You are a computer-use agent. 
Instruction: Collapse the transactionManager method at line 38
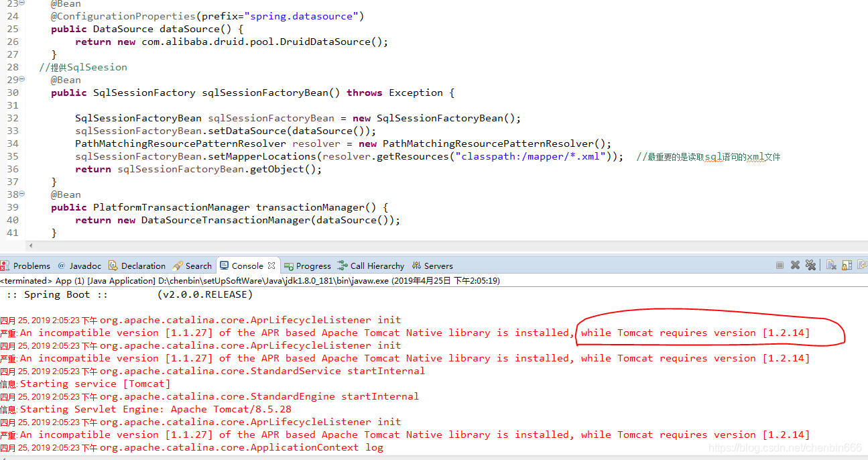(22, 194)
